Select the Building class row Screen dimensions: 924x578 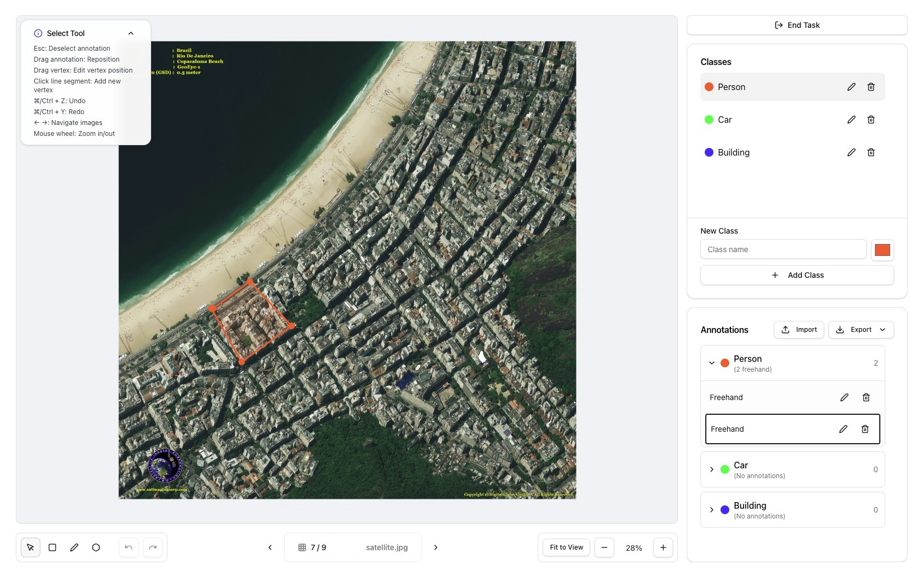pos(793,152)
